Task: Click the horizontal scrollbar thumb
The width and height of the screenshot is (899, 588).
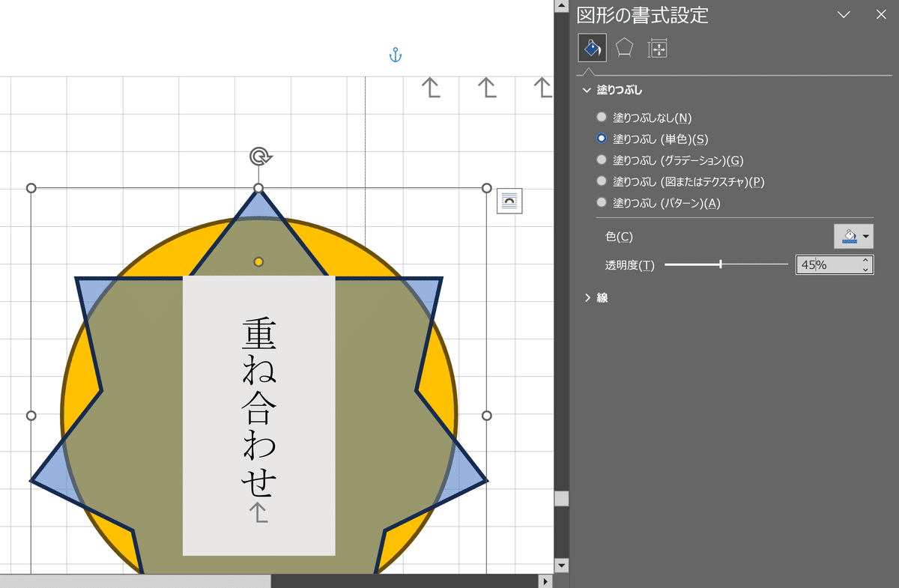Action: click(135, 581)
